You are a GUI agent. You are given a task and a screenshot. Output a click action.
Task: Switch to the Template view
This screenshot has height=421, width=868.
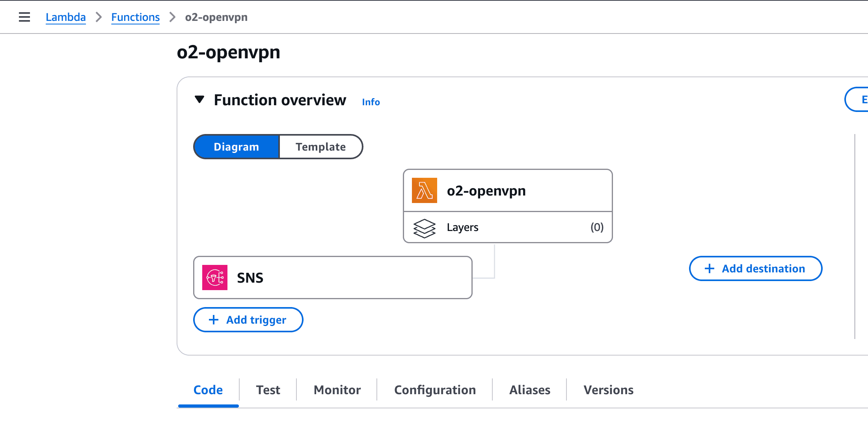pos(320,146)
